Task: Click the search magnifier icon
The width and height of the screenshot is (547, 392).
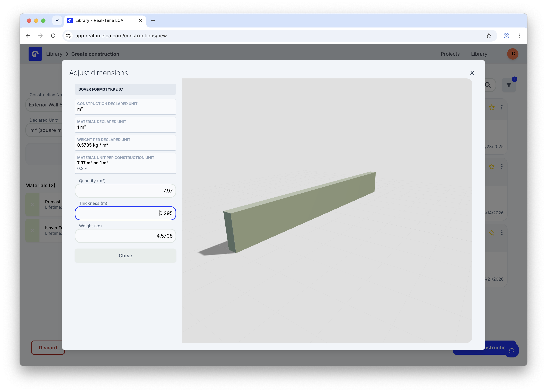Action: click(488, 85)
